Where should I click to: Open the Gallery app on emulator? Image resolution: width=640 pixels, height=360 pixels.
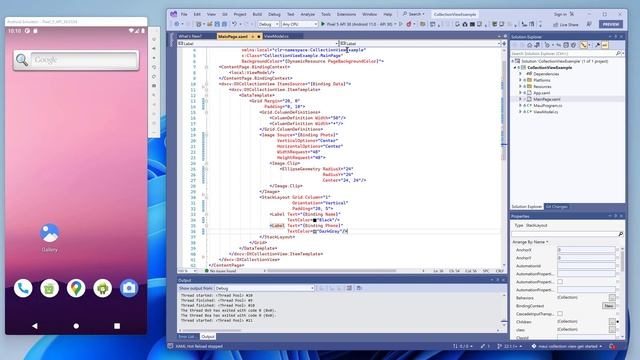coord(50,238)
